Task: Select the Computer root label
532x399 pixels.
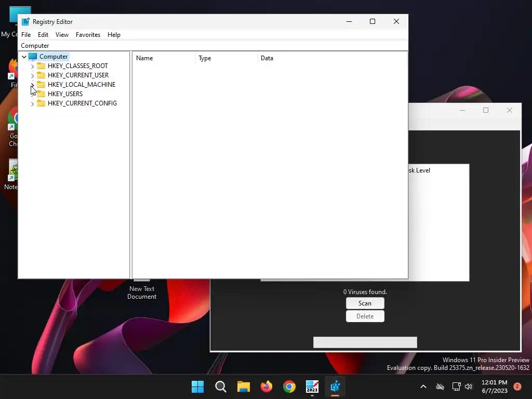Action: point(54,57)
